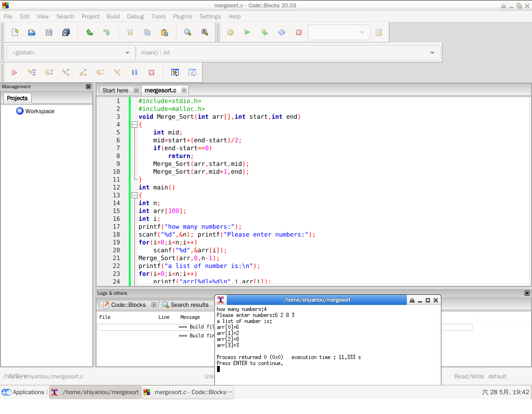The height and width of the screenshot is (414, 532).
Task: Open the Build menu
Action: pos(113,16)
